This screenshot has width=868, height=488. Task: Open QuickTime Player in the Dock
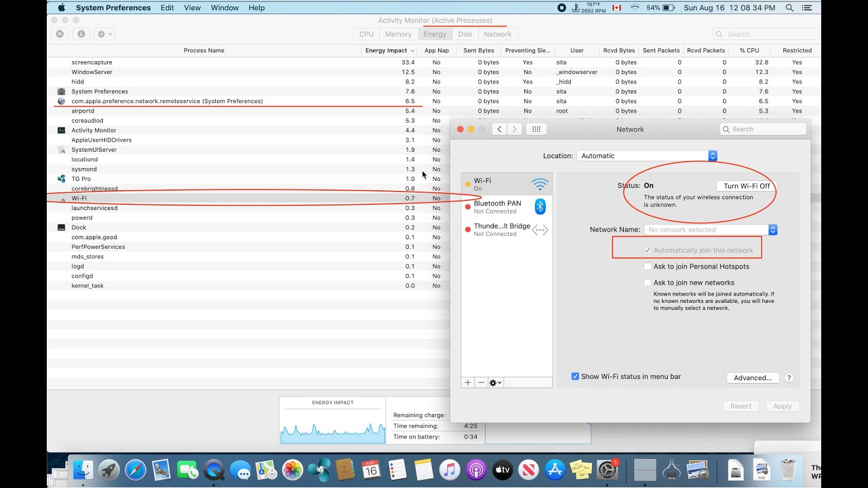[214, 469]
